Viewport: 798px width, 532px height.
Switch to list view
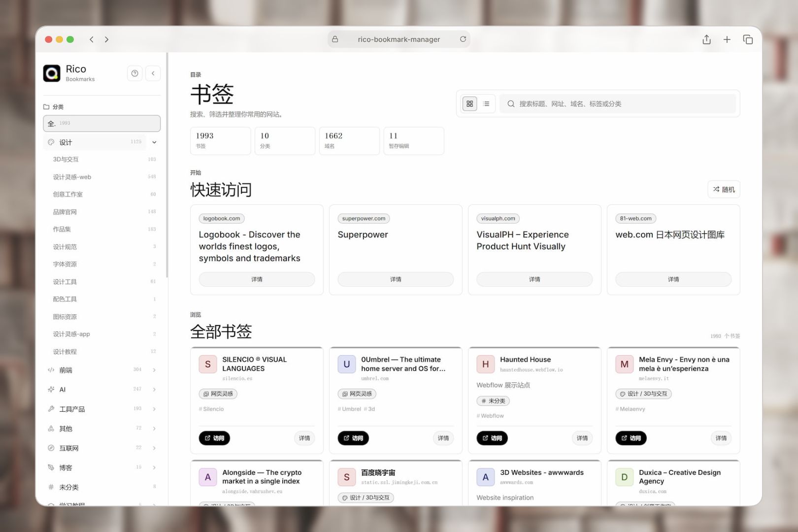point(486,103)
